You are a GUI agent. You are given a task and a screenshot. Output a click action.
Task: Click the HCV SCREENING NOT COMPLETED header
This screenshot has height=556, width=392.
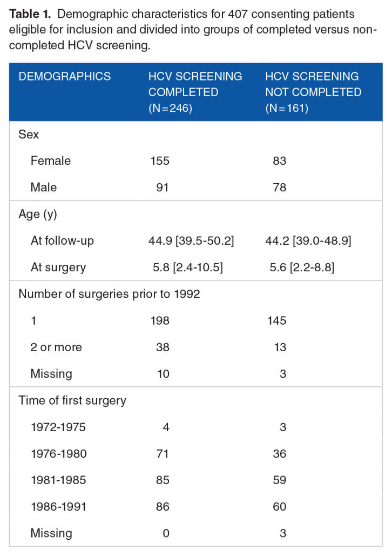pos(313,92)
